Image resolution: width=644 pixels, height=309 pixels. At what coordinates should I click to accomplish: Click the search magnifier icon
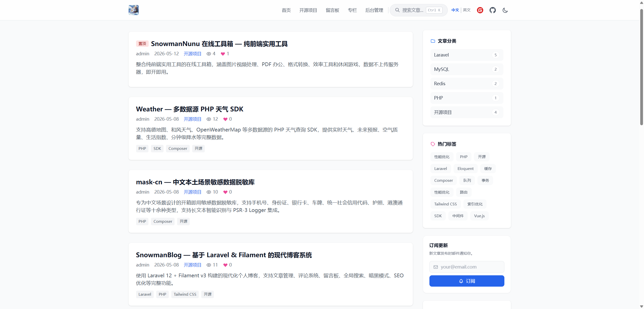[x=397, y=10]
